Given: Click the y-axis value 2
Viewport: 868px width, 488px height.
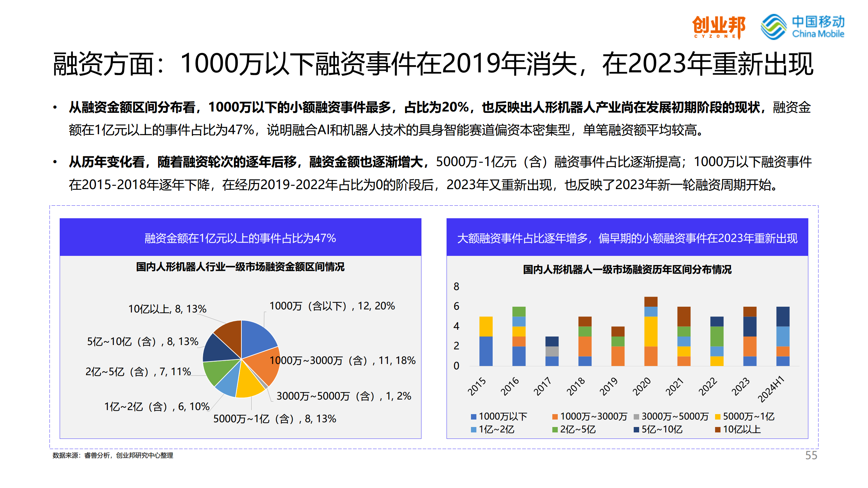Looking at the screenshot, I should click(x=456, y=346).
